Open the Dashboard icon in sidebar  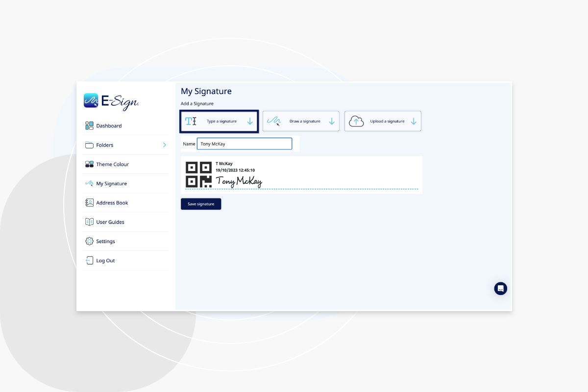(x=89, y=126)
